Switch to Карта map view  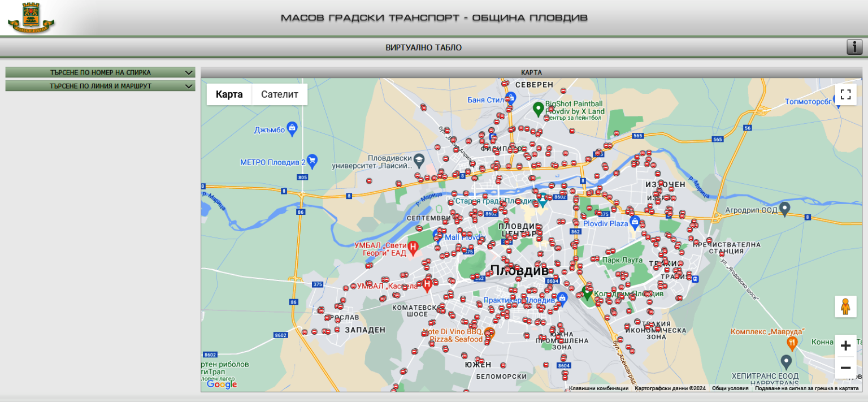229,94
